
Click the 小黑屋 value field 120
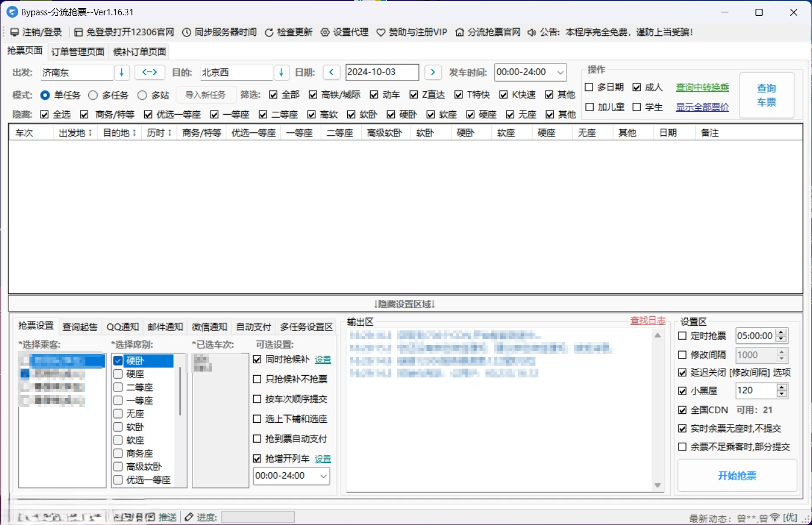pos(756,390)
